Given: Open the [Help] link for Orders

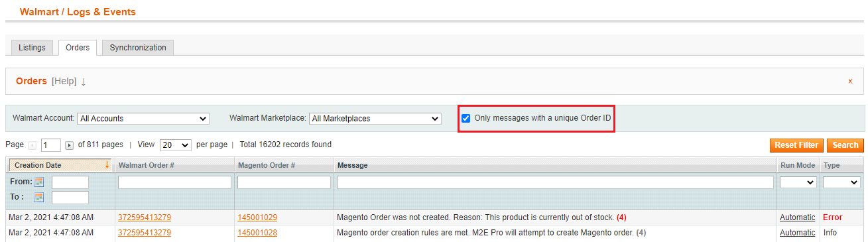Looking at the screenshot, I should [x=64, y=81].
